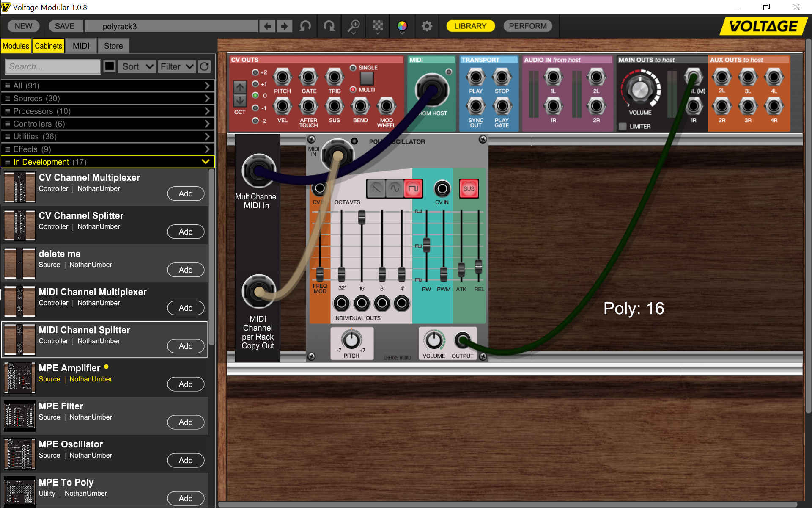This screenshot has width=812, height=508.
Task: Open the cable transparency checkerboard icon
Action: tap(378, 26)
